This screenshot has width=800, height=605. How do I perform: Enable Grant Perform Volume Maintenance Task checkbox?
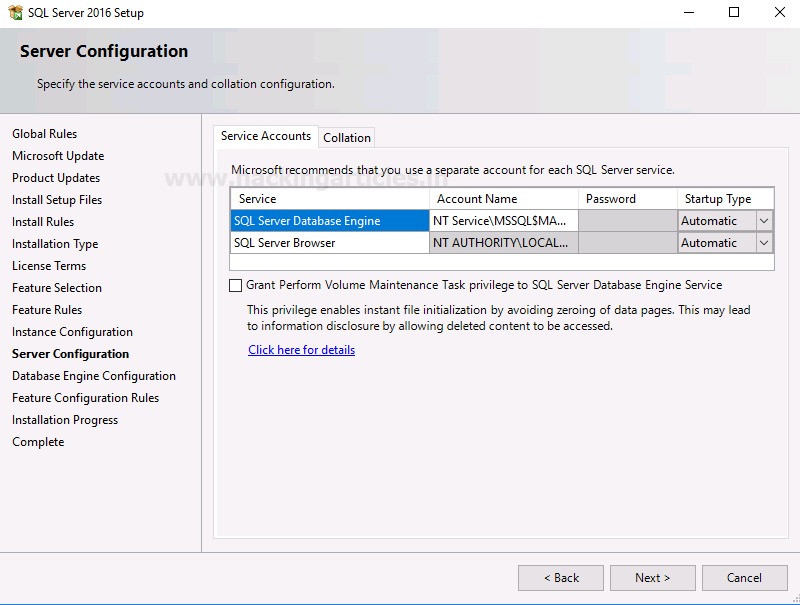tap(235, 285)
